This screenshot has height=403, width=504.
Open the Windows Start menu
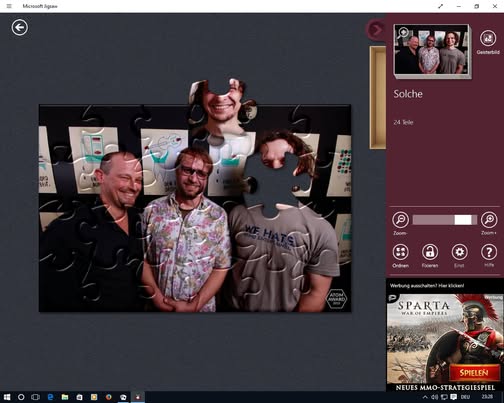pos(7,397)
